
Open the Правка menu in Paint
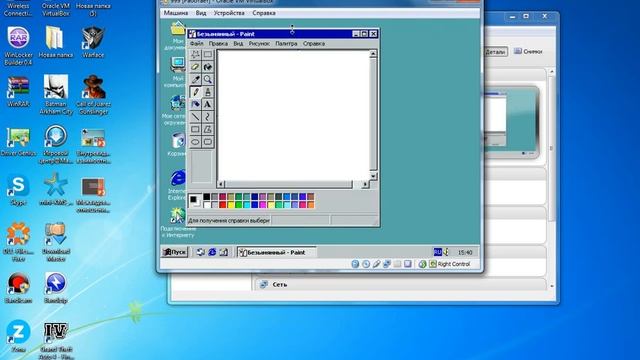coord(218,43)
